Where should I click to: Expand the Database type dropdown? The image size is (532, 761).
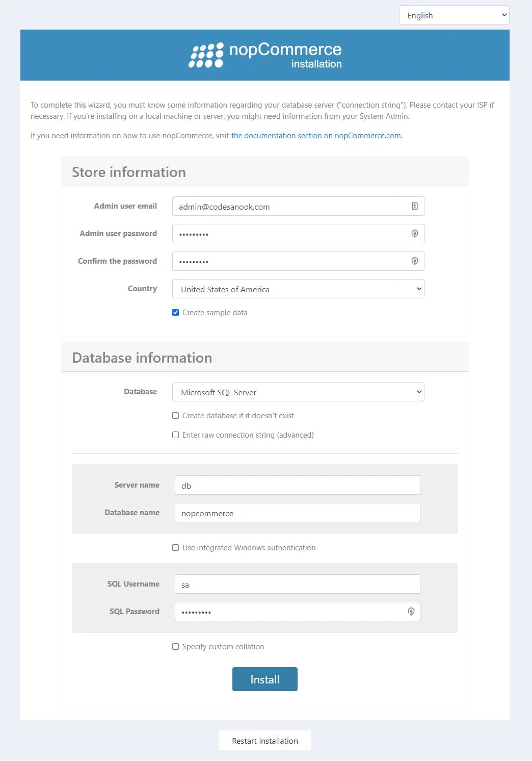[x=298, y=392]
